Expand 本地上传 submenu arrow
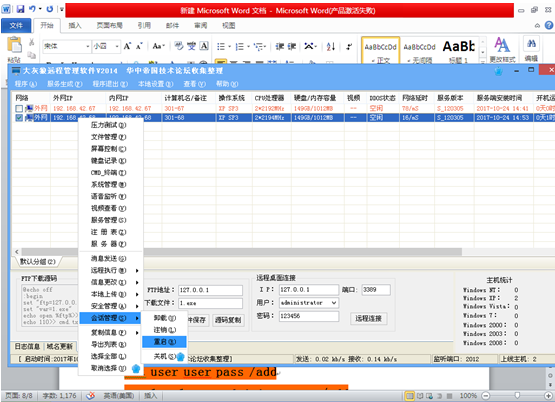The height and width of the screenshot is (402, 555). pyautogui.click(x=137, y=294)
